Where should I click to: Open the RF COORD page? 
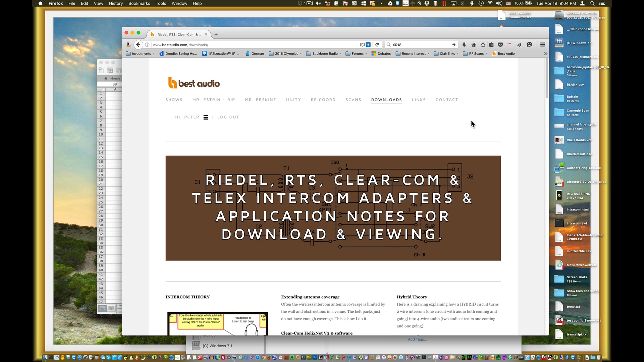pyautogui.click(x=323, y=100)
